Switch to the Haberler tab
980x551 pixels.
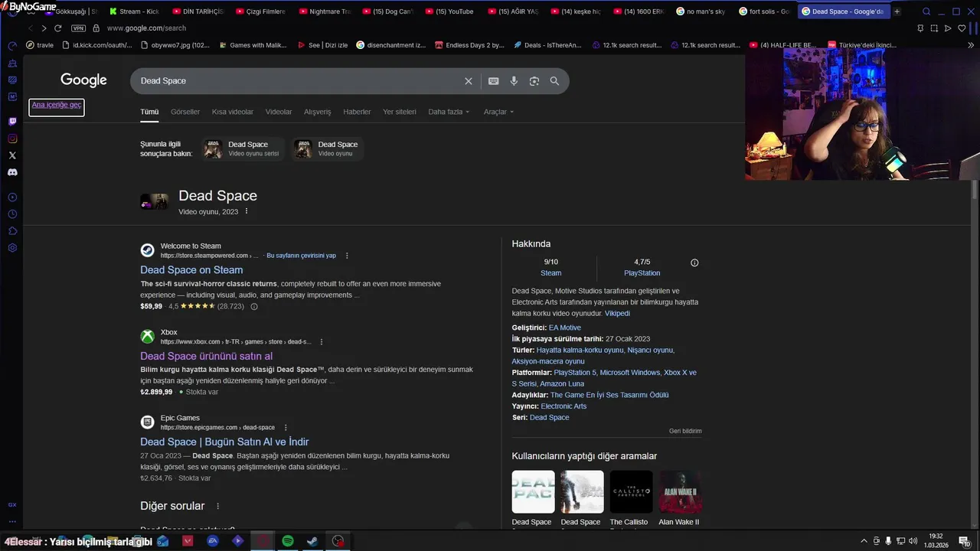click(357, 112)
